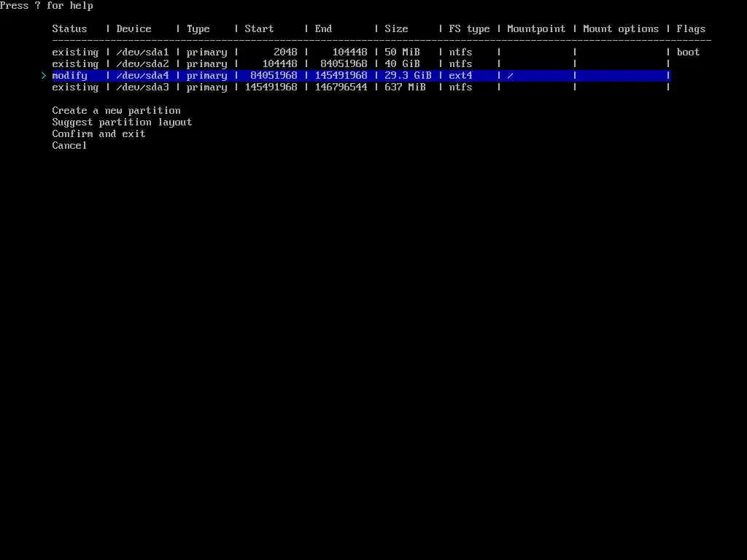Click the 'End' column header
747x560 pixels.
pos(323,29)
